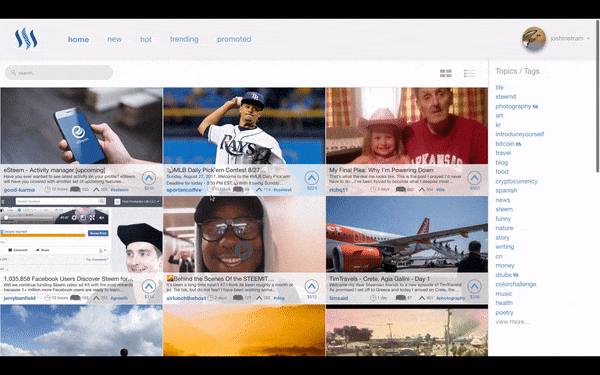Upvote the Facebook Users Discover Steem post
This screenshot has width=600, height=375.
pos(149,286)
